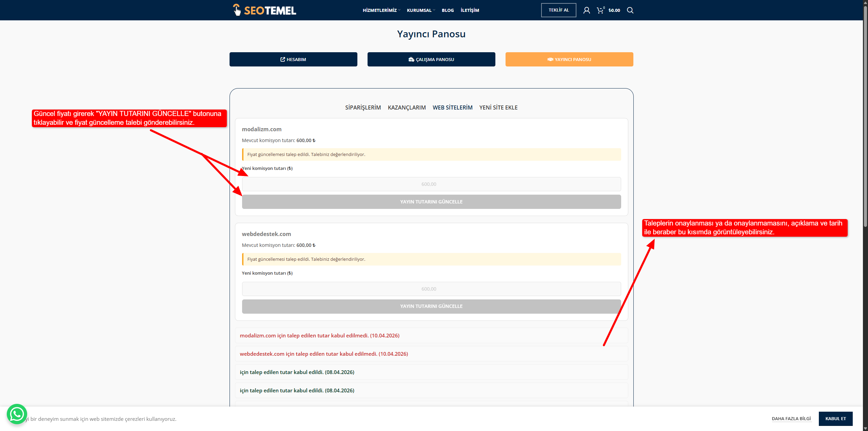Open the Yeni Site Ekle tab

[498, 107]
